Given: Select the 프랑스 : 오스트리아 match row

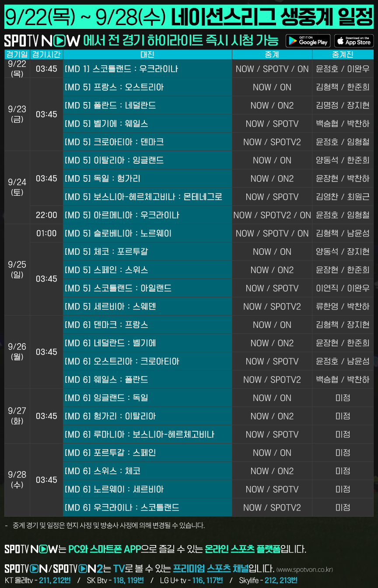Looking at the screenshot, I should [x=147, y=87].
